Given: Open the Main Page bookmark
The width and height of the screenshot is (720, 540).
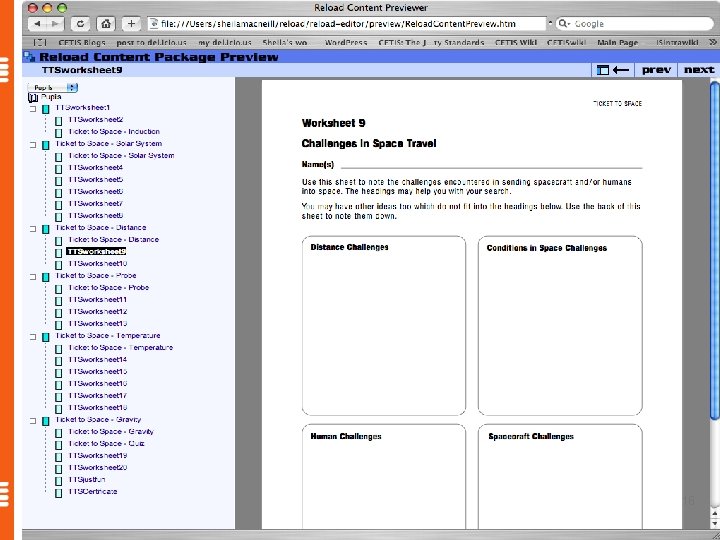Looking at the screenshot, I should tap(618, 43).
